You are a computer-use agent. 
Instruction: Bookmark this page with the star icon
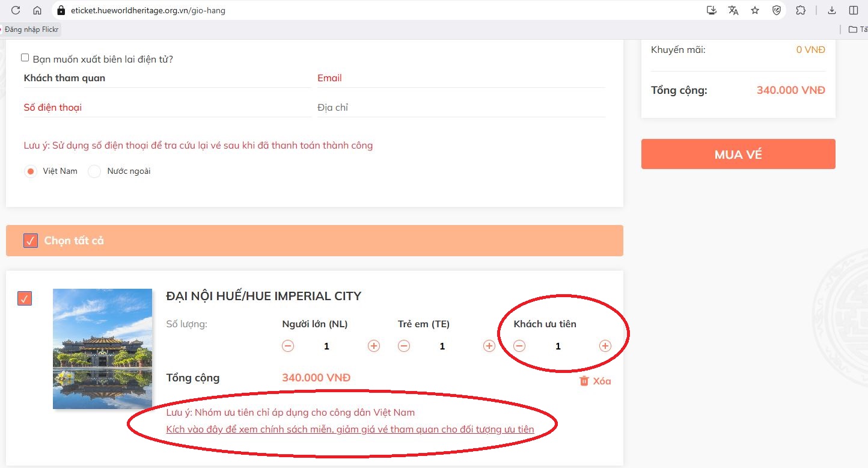click(755, 10)
